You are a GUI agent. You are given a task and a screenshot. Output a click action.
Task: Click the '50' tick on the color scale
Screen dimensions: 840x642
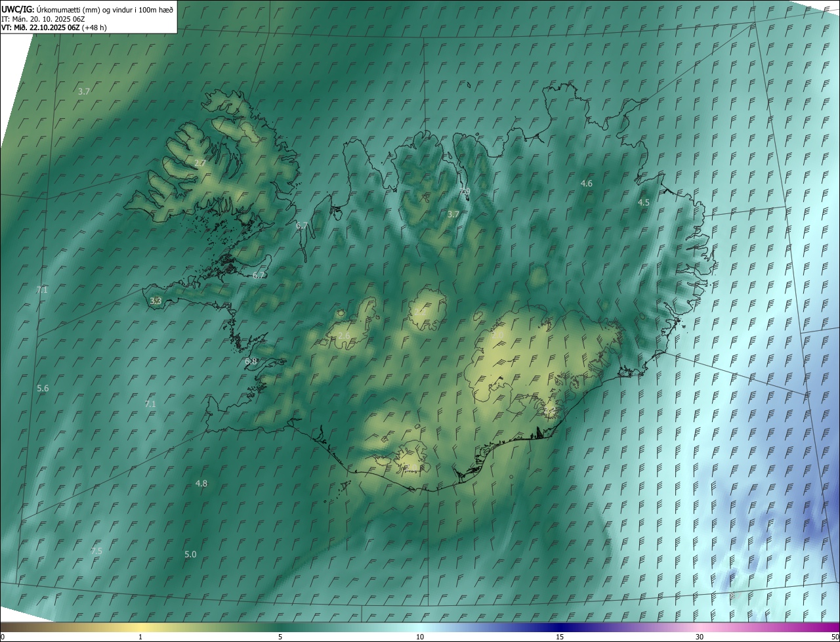click(x=835, y=637)
